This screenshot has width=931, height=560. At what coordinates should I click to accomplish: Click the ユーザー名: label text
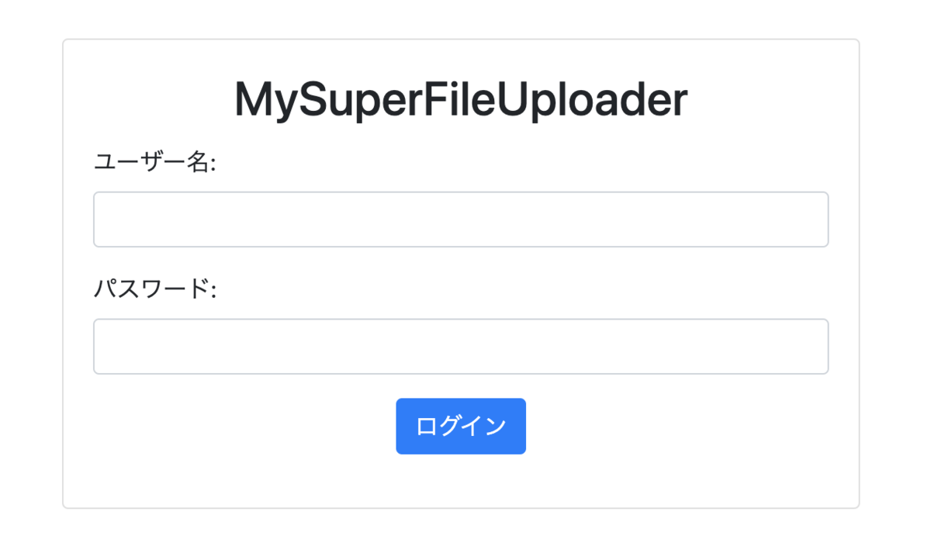point(154,163)
